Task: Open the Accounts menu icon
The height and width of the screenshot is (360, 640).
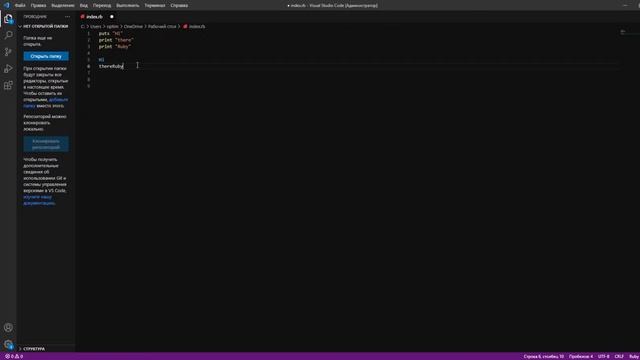Action: point(8,327)
